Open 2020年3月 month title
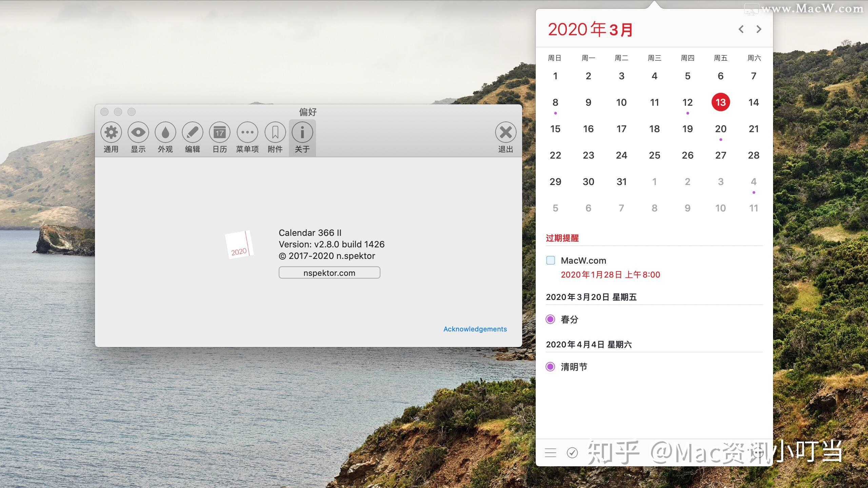Image resolution: width=868 pixels, height=488 pixels. (590, 29)
